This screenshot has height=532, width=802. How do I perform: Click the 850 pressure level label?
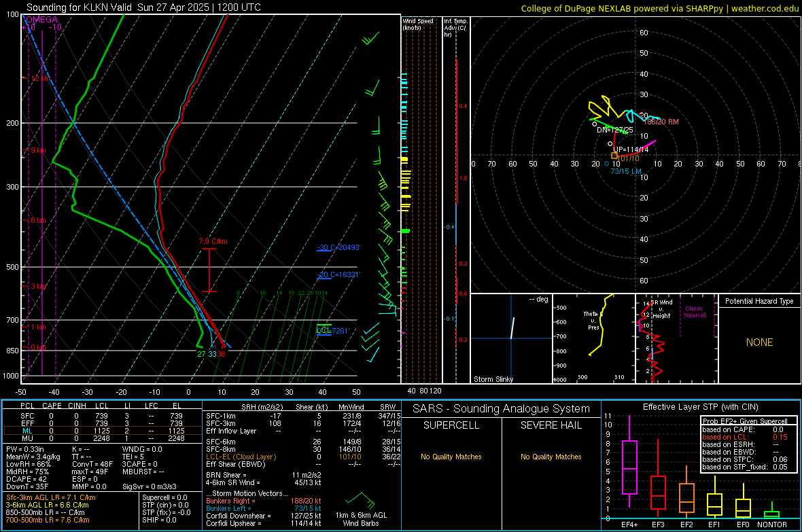[x=12, y=351]
